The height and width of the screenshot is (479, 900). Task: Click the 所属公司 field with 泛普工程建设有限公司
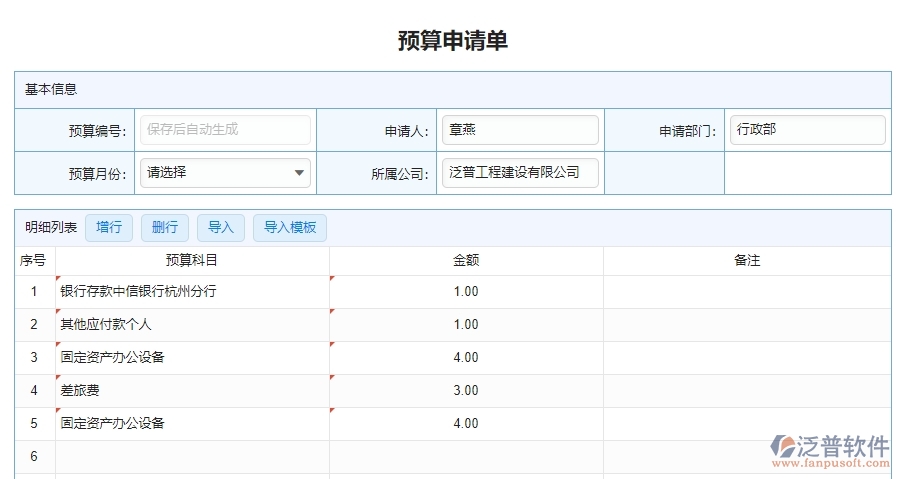pyautogui.click(x=520, y=173)
